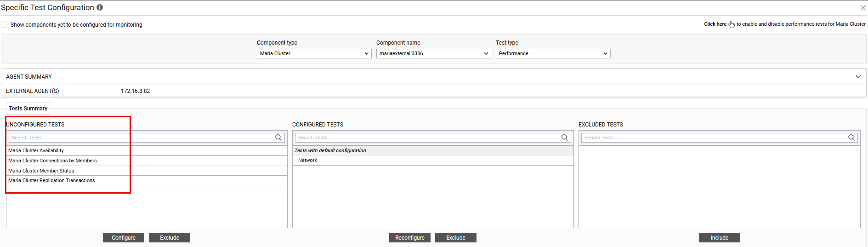This screenshot has height=247, width=868.
Task: Open the Component name dropdown
Action: coord(433,54)
